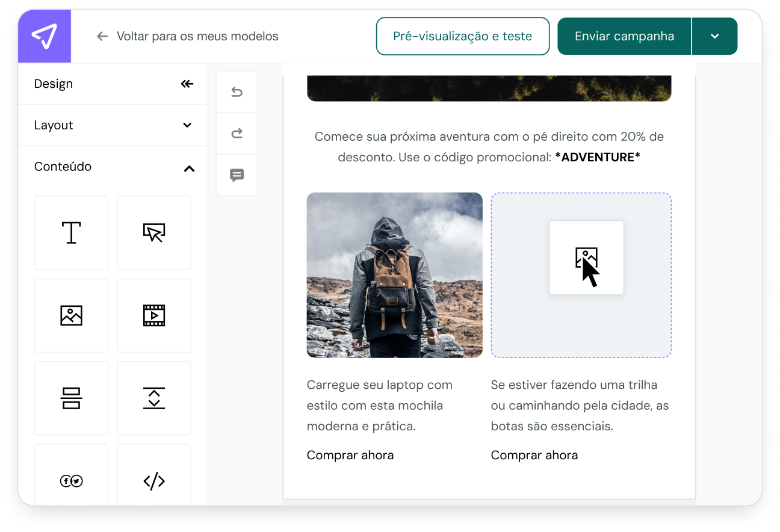Redo the last change
Image resolution: width=780 pixels, height=532 pixels.
point(237,133)
